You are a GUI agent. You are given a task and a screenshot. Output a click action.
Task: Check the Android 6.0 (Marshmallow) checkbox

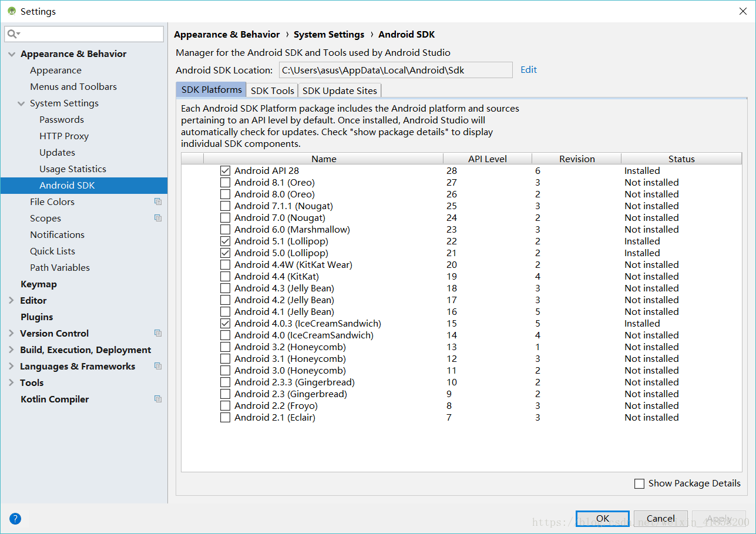pos(225,229)
